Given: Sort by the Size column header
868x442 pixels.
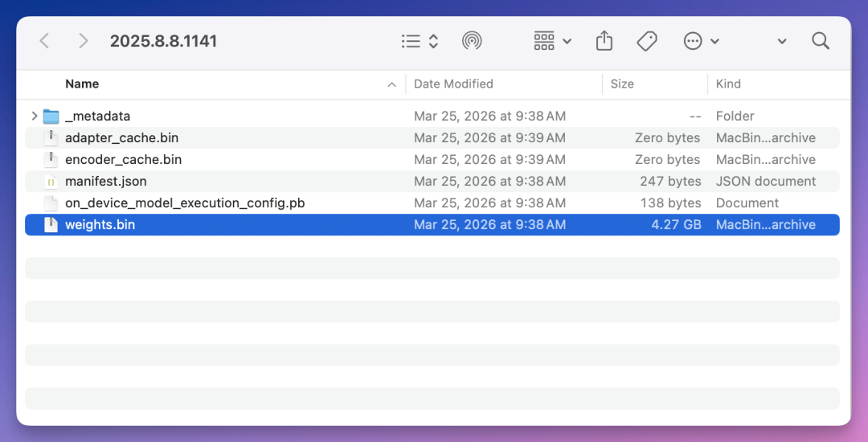Looking at the screenshot, I should pos(621,84).
